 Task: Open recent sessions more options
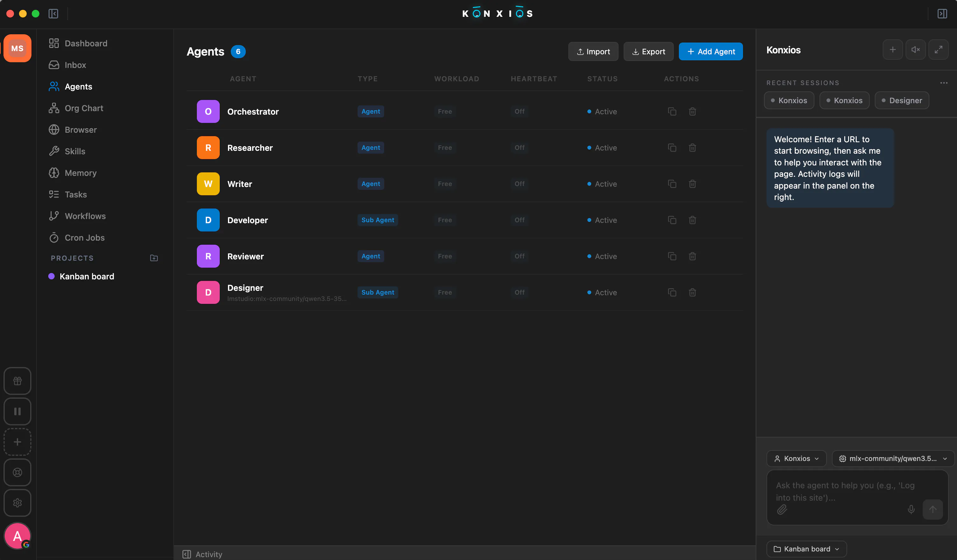(944, 83)
